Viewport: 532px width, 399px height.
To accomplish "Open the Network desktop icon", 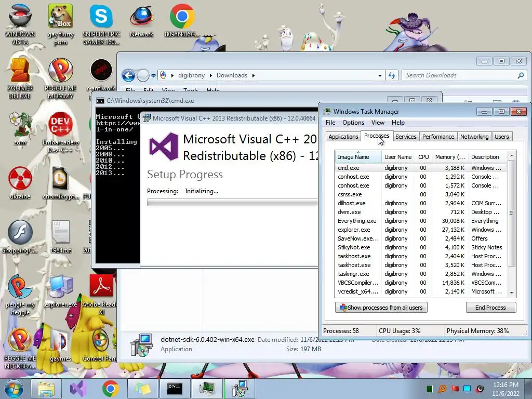I will (141, 20).
